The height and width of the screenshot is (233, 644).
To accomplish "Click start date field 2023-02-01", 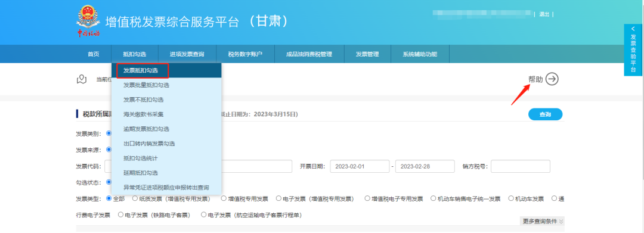I will click(x=360, y=166).
